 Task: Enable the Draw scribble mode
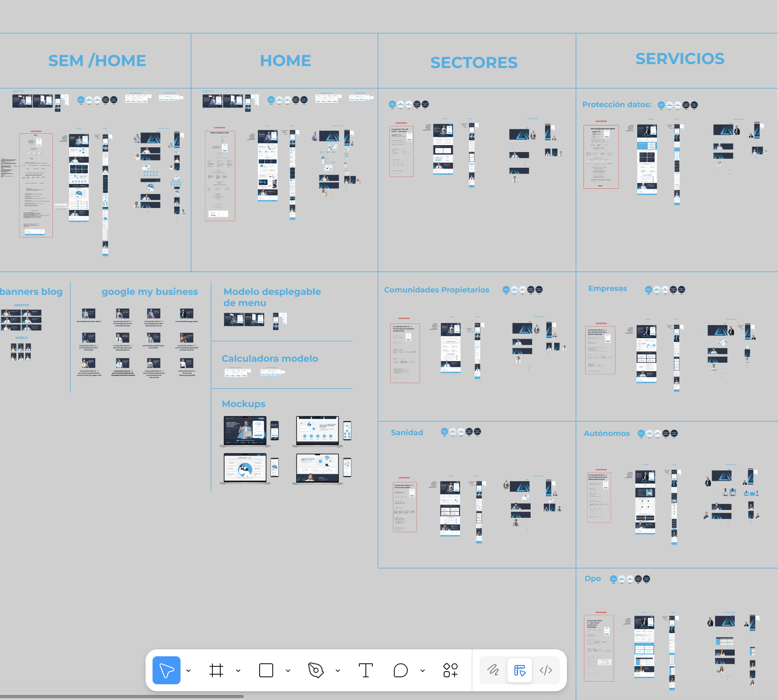tap(493, 670)
